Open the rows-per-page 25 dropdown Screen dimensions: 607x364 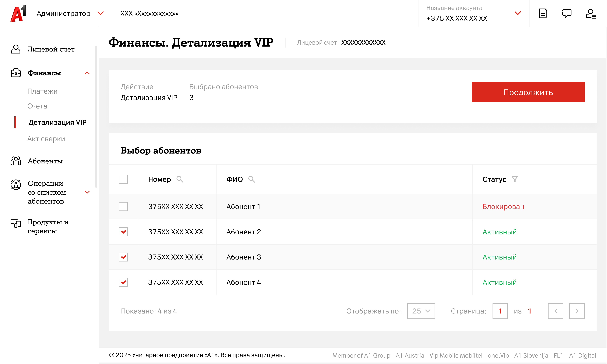421,311
